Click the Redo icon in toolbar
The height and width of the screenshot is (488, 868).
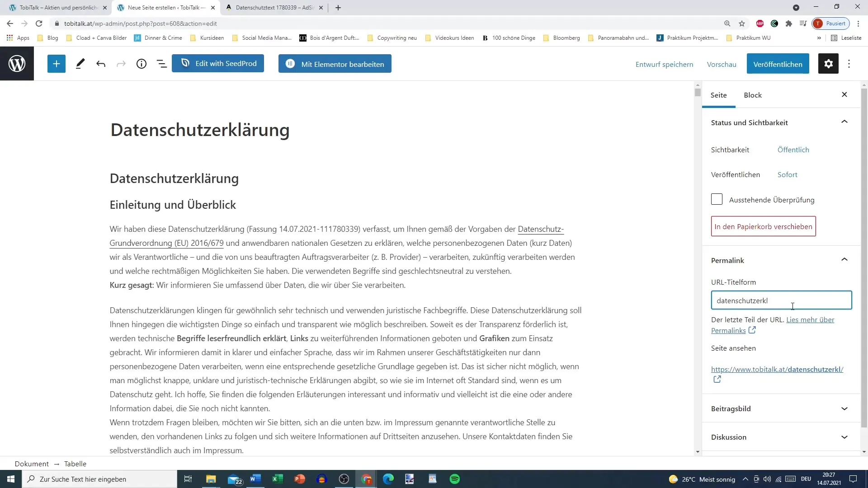[121, 64]
